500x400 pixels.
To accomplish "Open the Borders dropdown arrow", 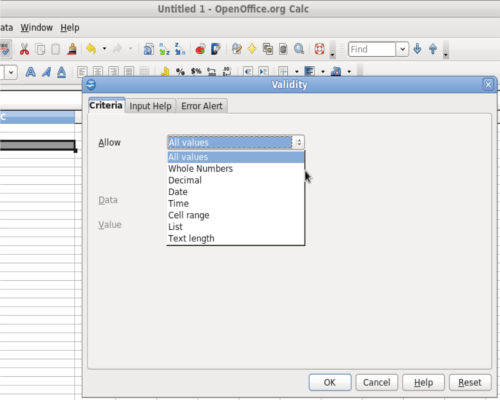I will [x=297, y=71].
